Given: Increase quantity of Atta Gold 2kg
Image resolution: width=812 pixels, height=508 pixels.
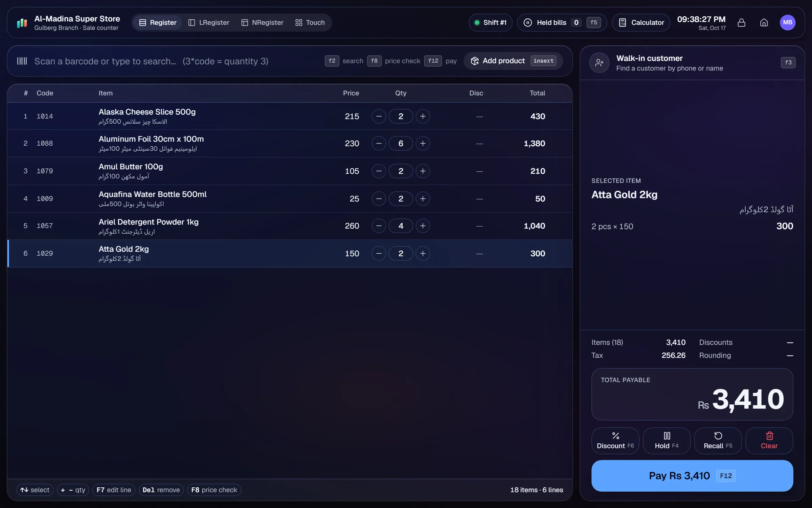Looking at the screenshot, I should (x=423, y=254).
